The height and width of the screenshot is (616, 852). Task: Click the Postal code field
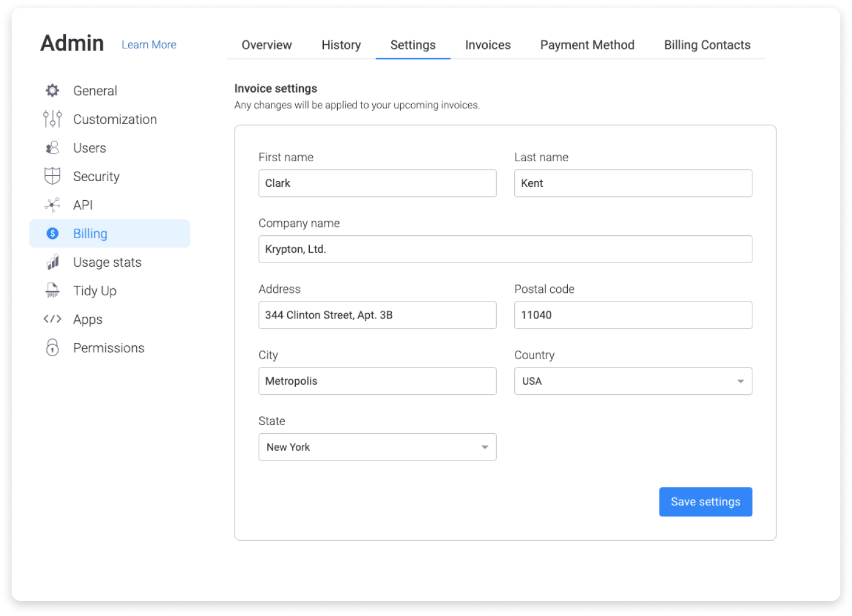(x=633, y=315)
